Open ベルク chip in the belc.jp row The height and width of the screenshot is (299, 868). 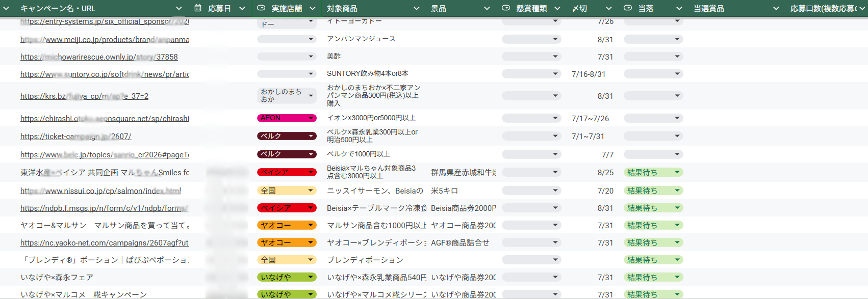(x=287, y=154)
